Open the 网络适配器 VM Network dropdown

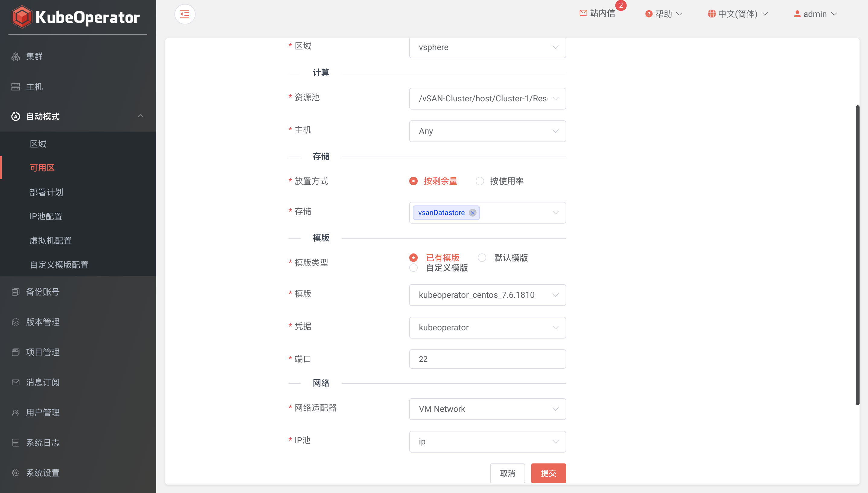[x=487, y=409]
